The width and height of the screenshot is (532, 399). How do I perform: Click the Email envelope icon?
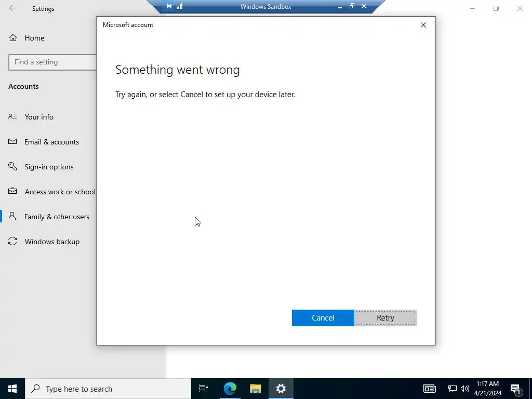(x=12, y=141)
